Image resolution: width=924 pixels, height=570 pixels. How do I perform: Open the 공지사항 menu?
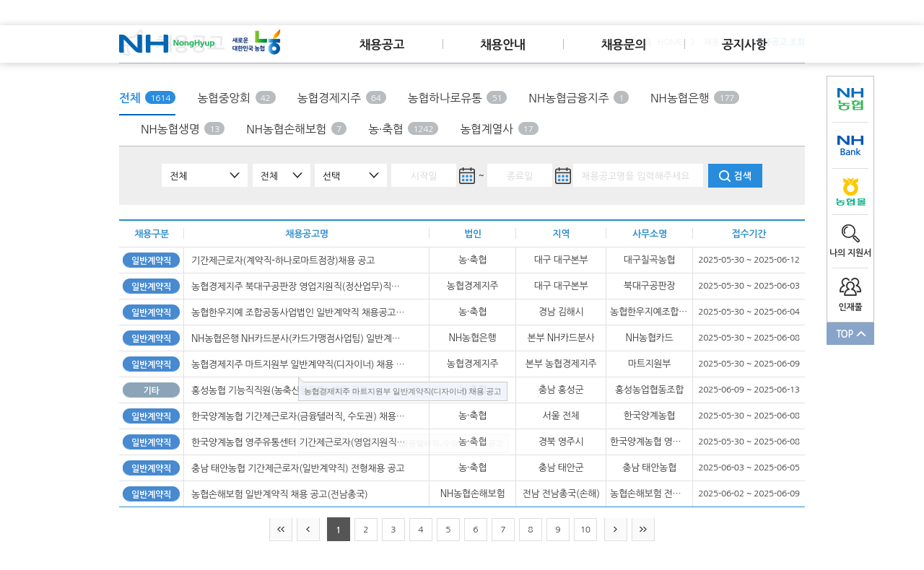[x=744, y=44]
